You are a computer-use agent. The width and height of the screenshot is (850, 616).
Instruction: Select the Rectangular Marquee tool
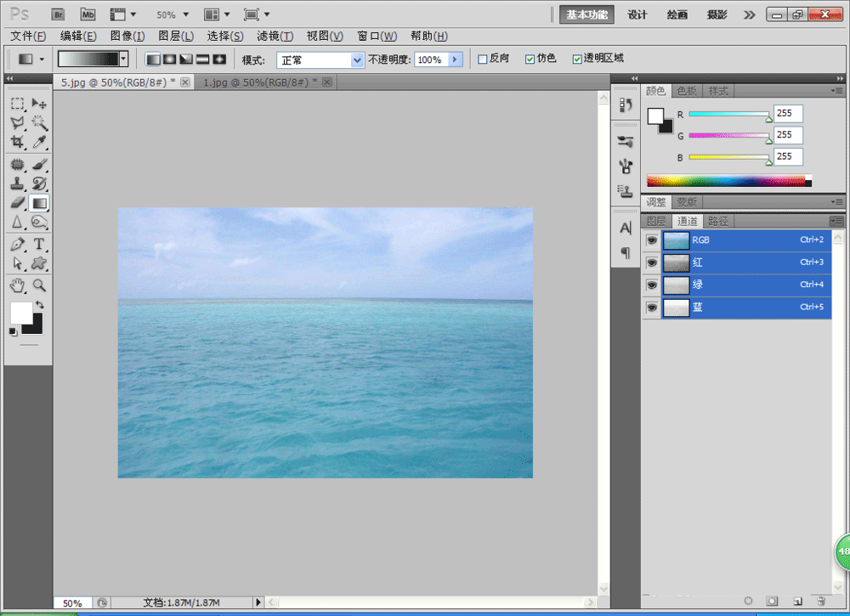(x=17, y=104)
